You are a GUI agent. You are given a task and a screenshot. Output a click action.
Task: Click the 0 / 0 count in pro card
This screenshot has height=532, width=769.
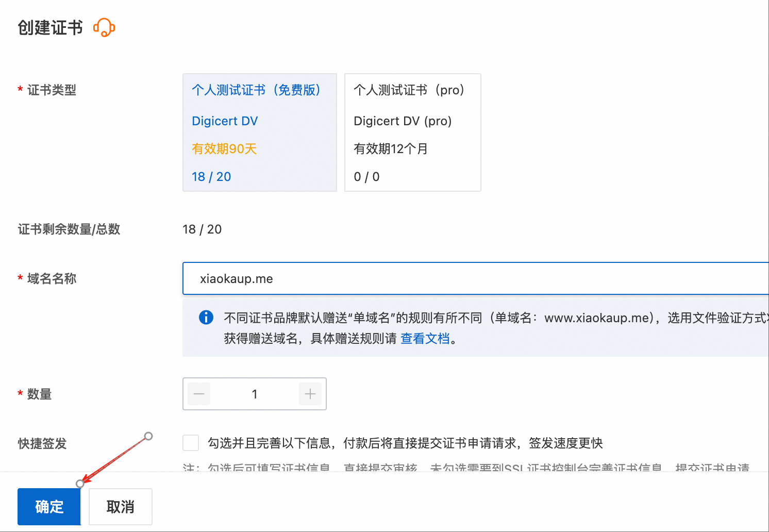pos(366,177)
